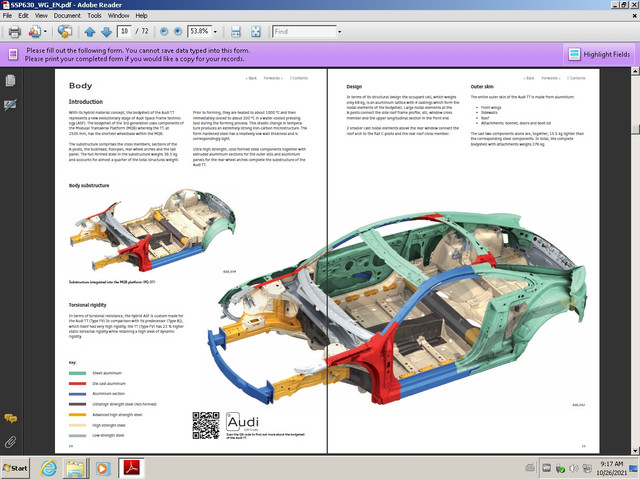
Task: Open the Windows Start menu
Action: (15, 468)
